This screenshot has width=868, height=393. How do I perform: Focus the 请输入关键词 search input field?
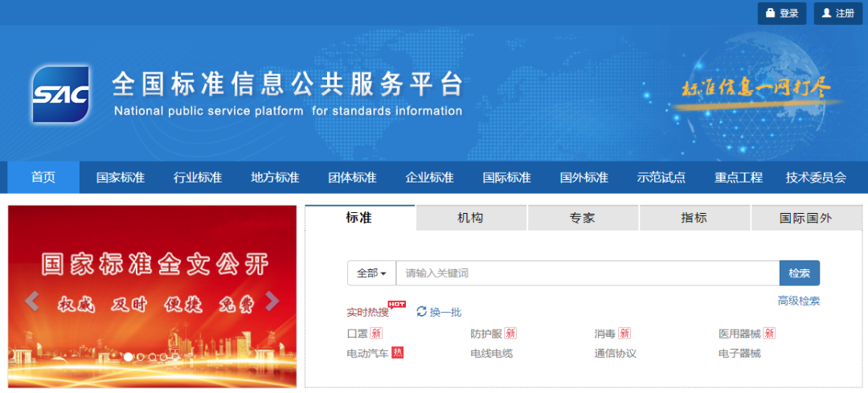click(588, 273)
